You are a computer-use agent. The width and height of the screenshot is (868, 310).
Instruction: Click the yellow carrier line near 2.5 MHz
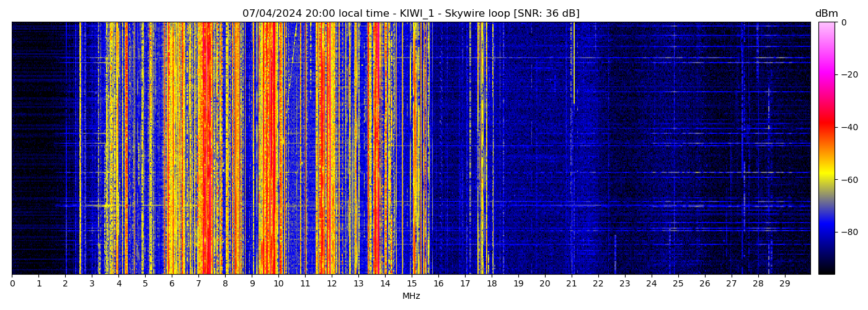(x=80, y=149)
